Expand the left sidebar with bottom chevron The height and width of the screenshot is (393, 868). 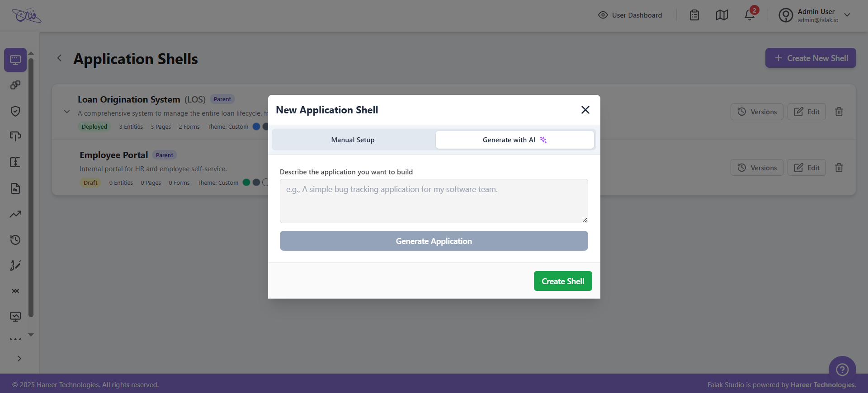19,359
